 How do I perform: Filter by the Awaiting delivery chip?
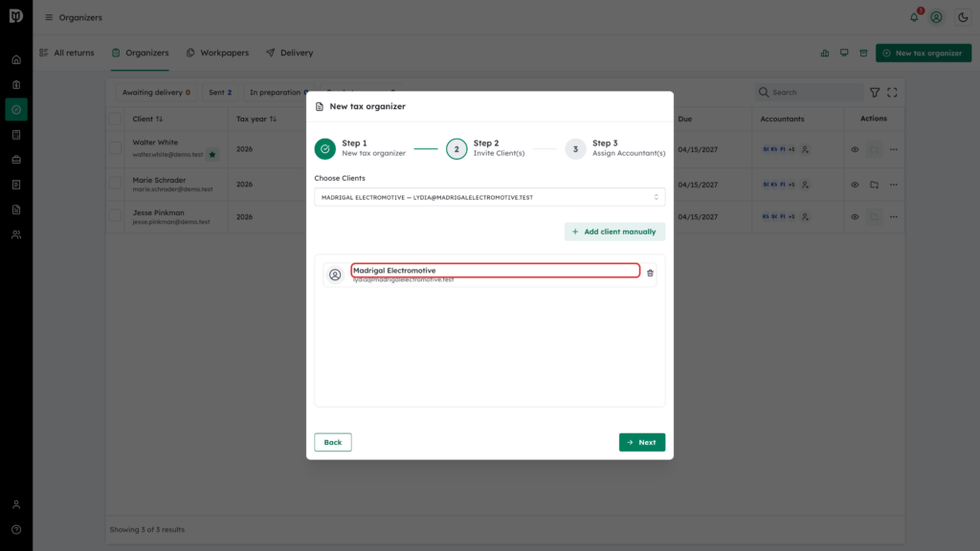pyautogui.click(x=156, y=93)
